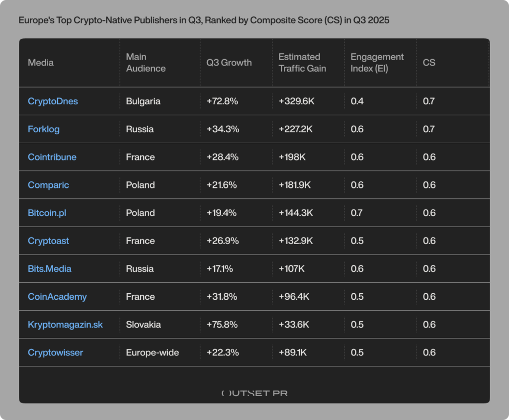Click the Outset PR logo
The width and height of the screenshot is (509, 420).
click(x=254, y=393)
